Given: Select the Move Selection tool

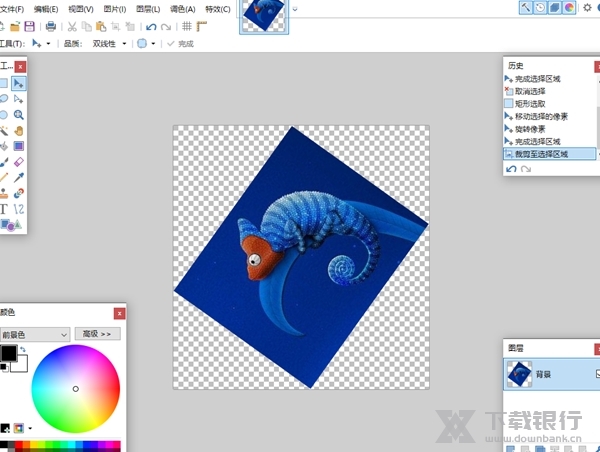Looking at the screenshot, I should [x=18, y=100].
